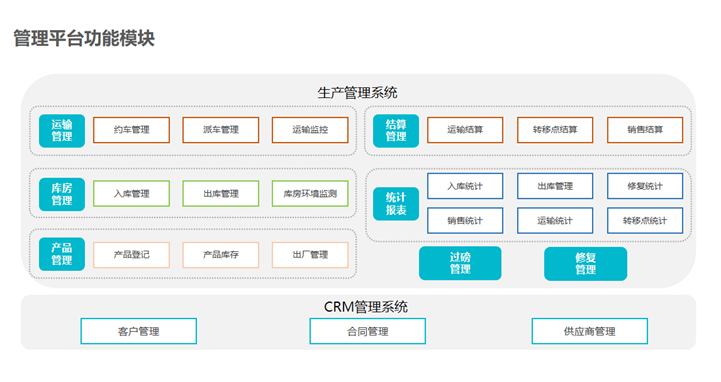Click the green-bordered 出库管理 box

[x=221, y=194]
